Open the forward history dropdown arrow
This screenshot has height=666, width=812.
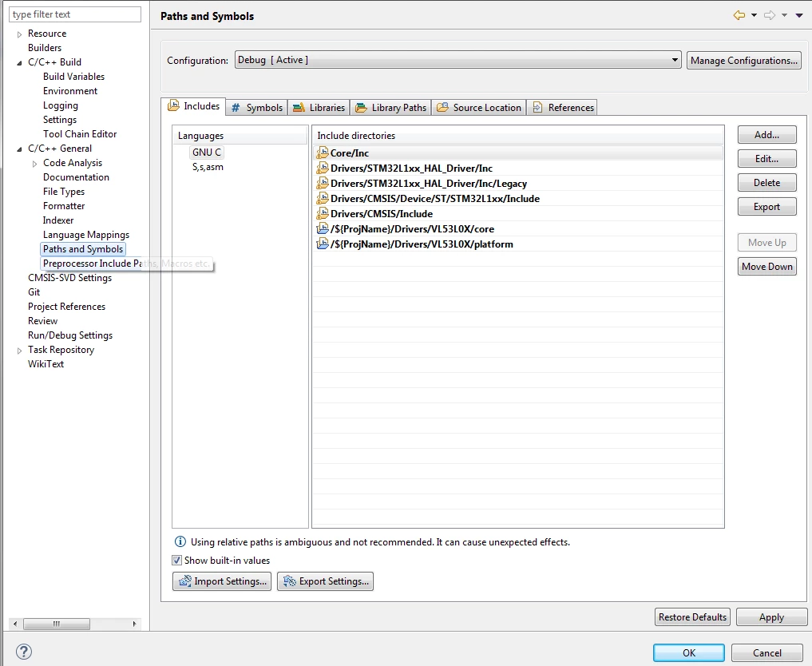click(785, 15)
